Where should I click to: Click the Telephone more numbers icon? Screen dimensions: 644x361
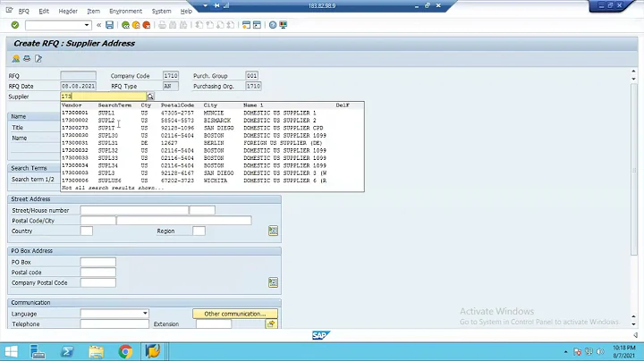coord(271,324)
